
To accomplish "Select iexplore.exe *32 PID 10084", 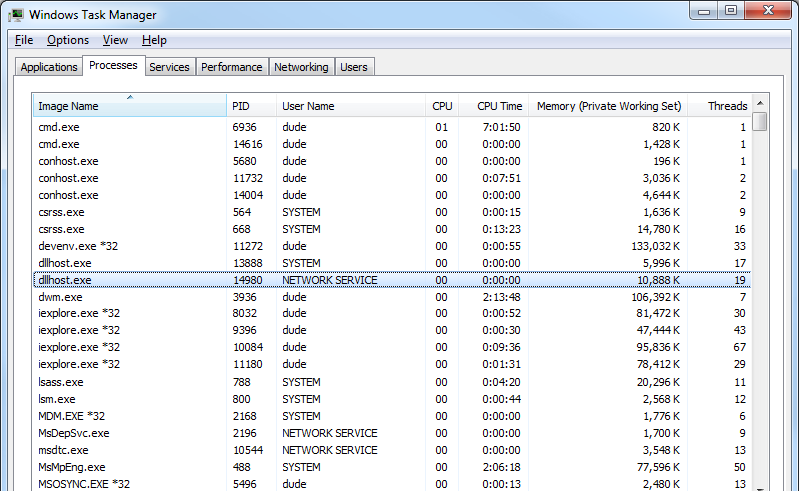I will click(392, 347).
